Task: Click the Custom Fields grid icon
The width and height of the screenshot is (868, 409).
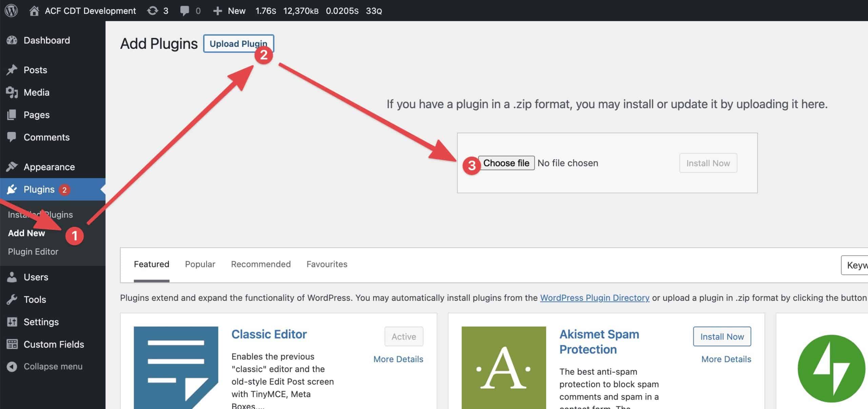Action: (x=12, y=344)
